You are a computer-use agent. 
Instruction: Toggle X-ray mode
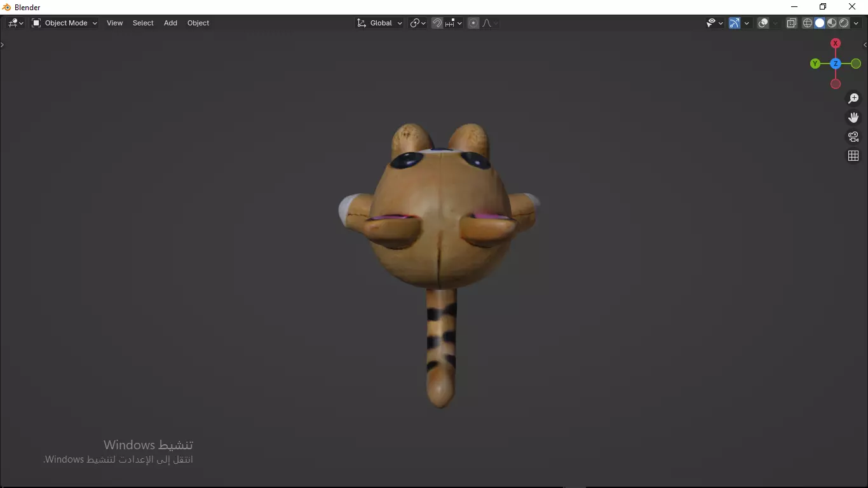[792, 23]
